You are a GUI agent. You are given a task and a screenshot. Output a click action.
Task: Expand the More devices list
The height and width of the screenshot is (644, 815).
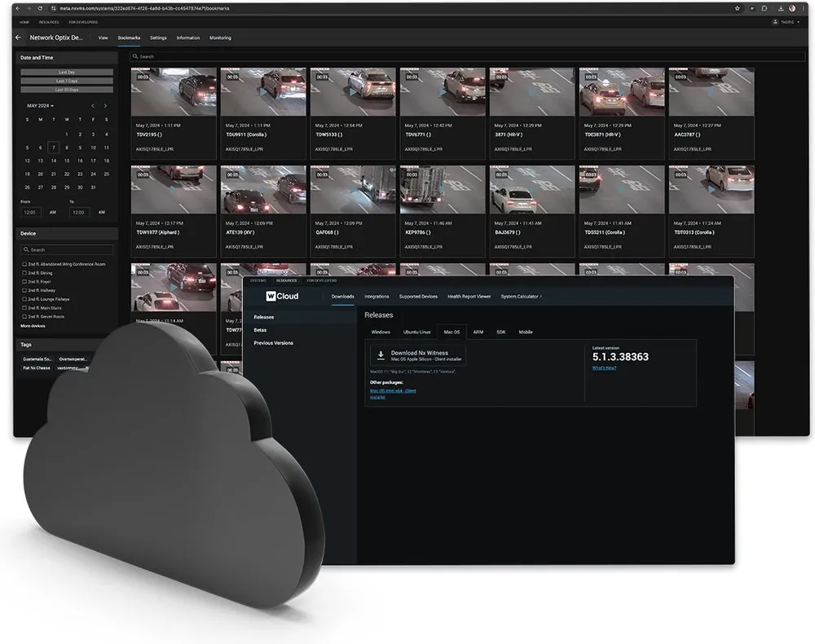pos(33,326)
